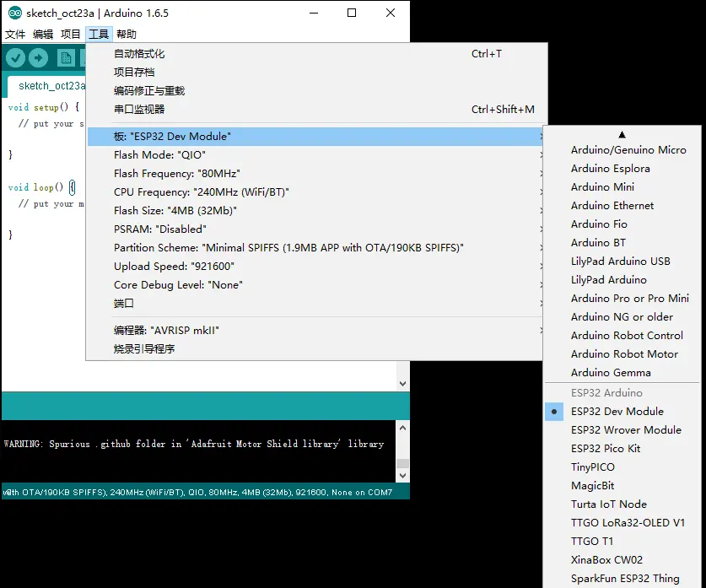This screenshot has width=706, height=588.
Task: Open the 帮助 menu
Action: tap(127, 34)
